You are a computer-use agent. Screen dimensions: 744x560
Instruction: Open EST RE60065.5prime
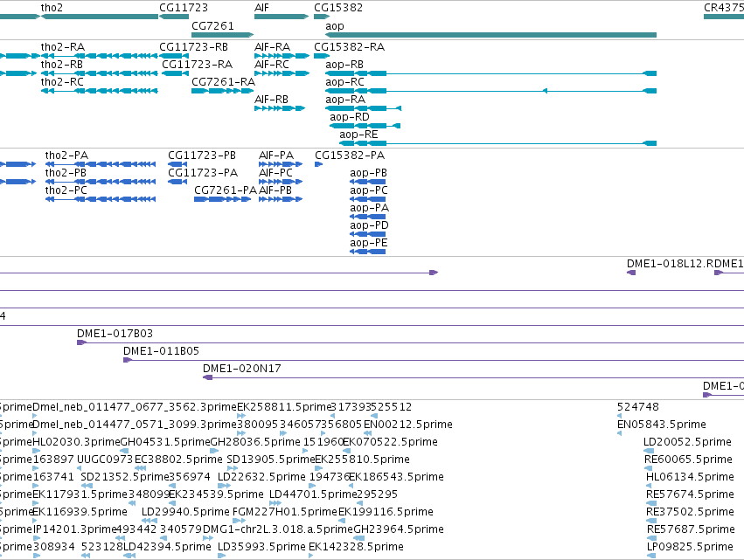(689, 460)
